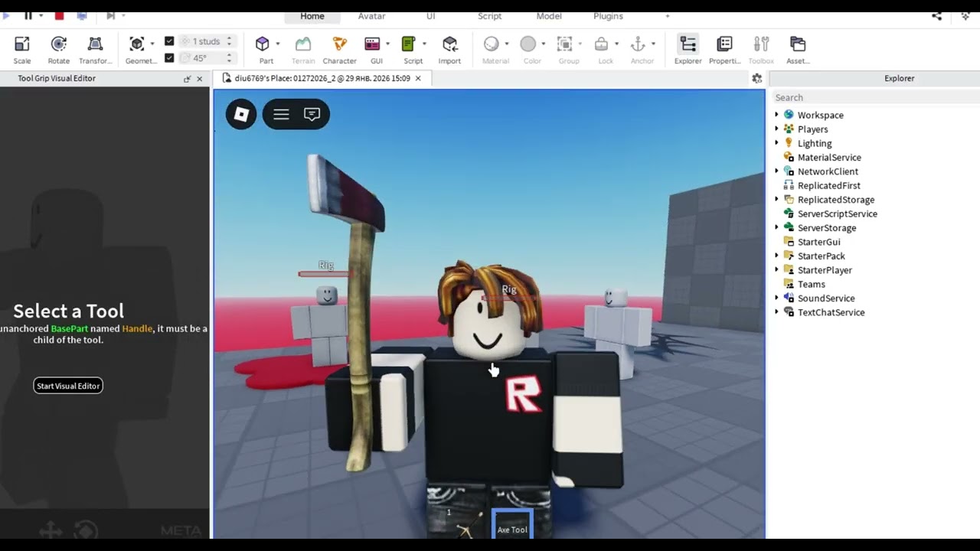The height and width of the screenshot is (551, 980).
Task: Expand the Players node
Action: pos(776,129)
